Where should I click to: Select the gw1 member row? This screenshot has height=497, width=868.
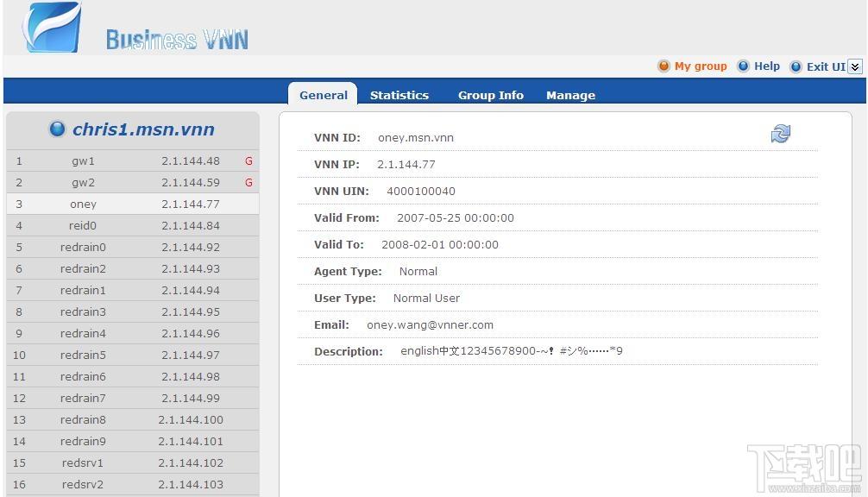(x=133, y=161)
